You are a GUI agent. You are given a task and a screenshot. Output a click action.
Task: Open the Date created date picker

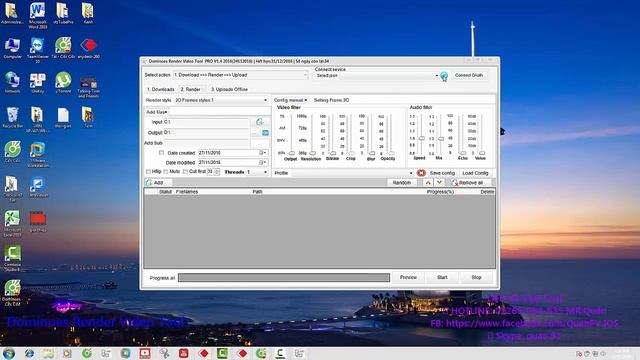click(x=263, y=153)
